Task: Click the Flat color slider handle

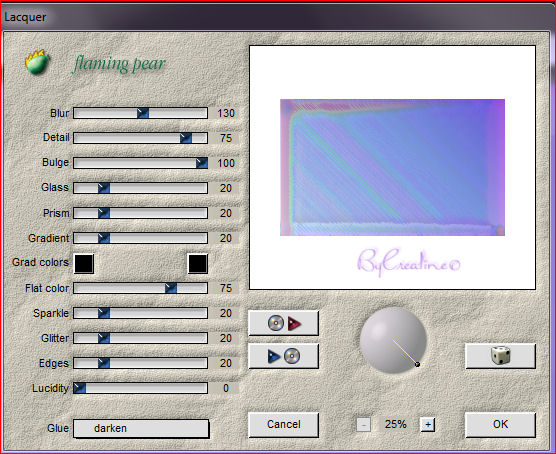Action: click(x=171, y=288)
